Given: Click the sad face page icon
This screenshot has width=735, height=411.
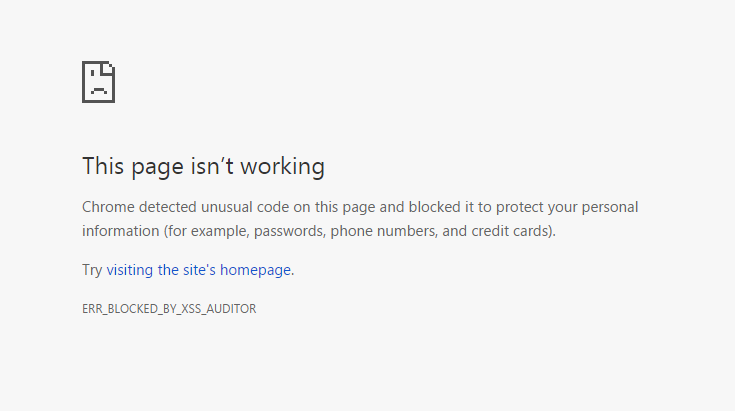Looking at the screenshot, I should 98,81.
